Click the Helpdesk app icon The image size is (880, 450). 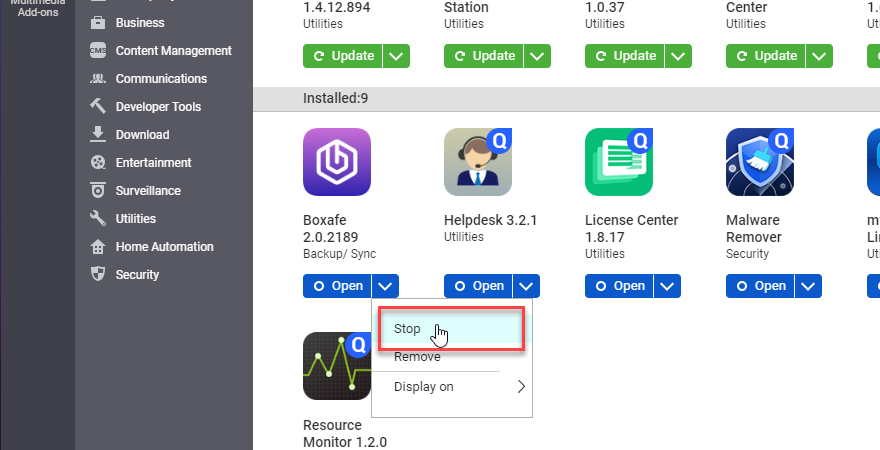click(478, 162)
